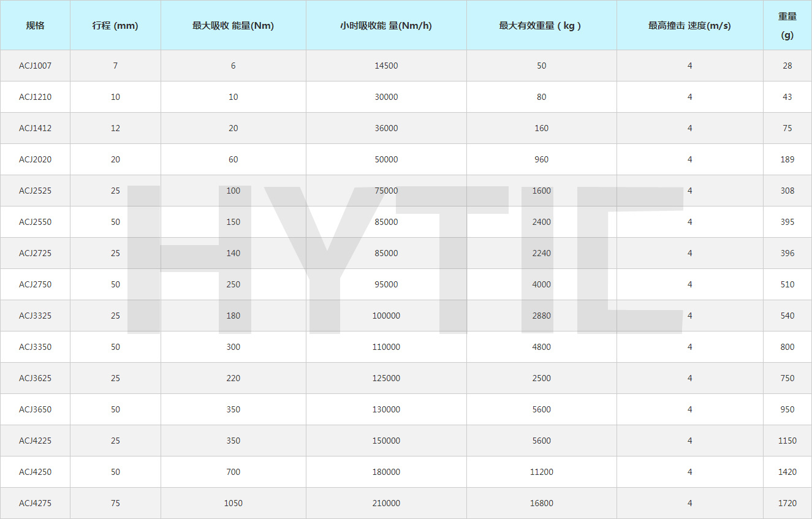Select the ACJ1007 model cell
812x519 pixels.
pos(35,66)
